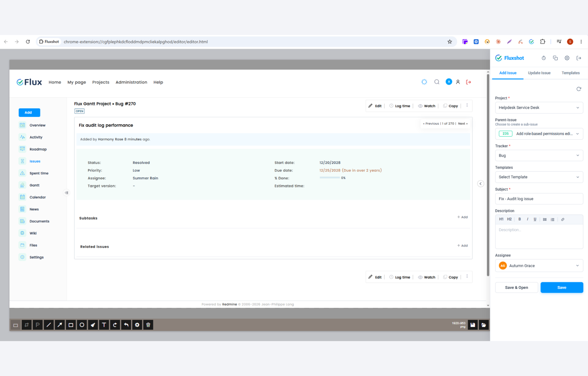Open My page in Flux header
588x376 pixels.
77,82
